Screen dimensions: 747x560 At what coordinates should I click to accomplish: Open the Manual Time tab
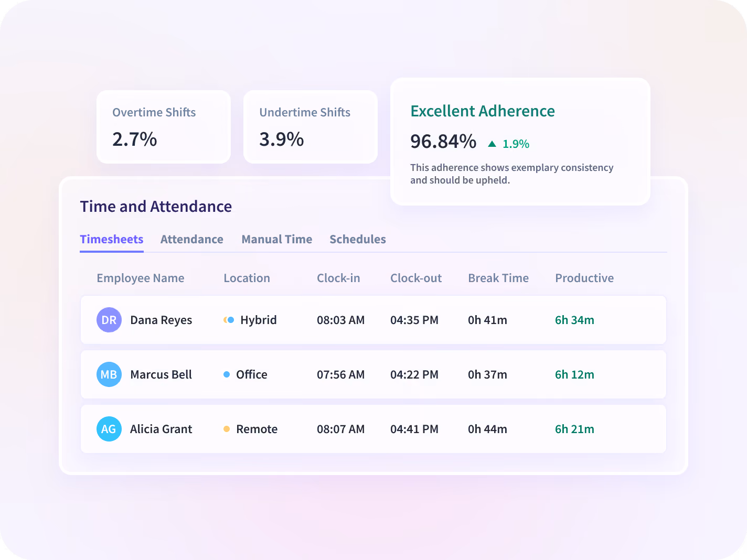click(x=276, y=239)
